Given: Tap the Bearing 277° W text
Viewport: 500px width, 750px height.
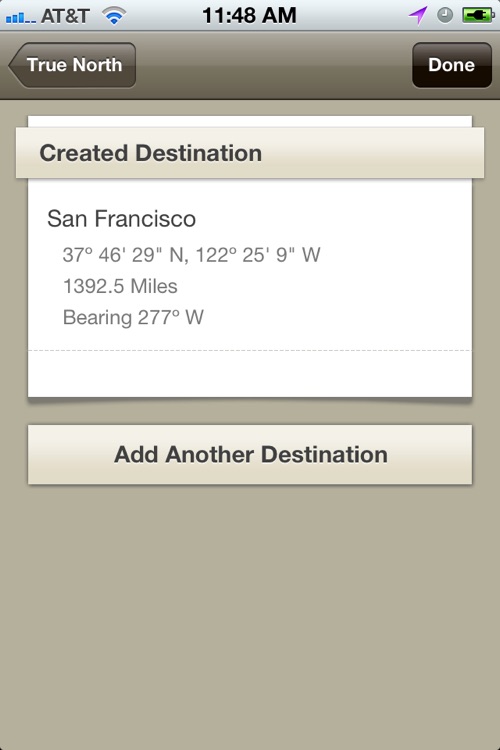Looking at the screenshot, I should (x=133, y=318).
